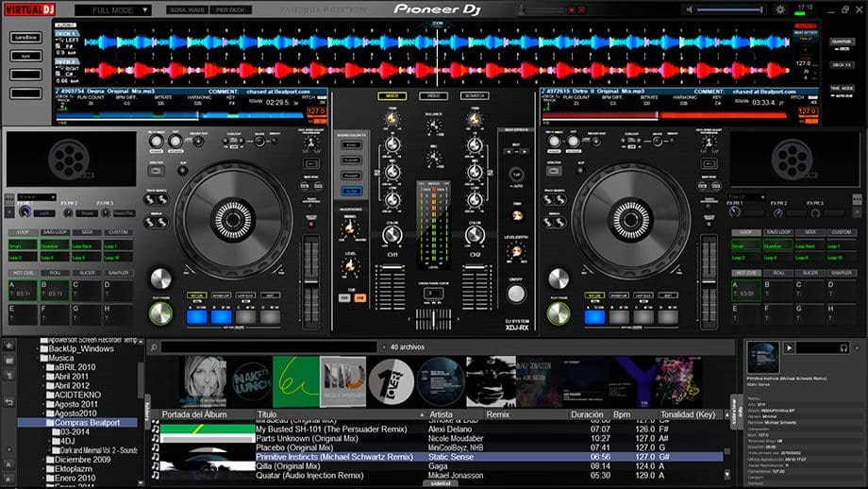The width and height of the screenshot is (868, 489).
Task: Toggle left deck first blue performance pad
Action: [197, 317]
